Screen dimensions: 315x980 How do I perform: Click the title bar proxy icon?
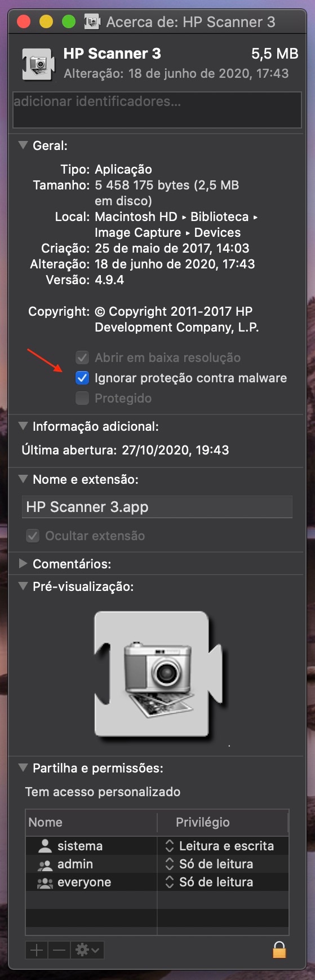[x=92, y=22]
